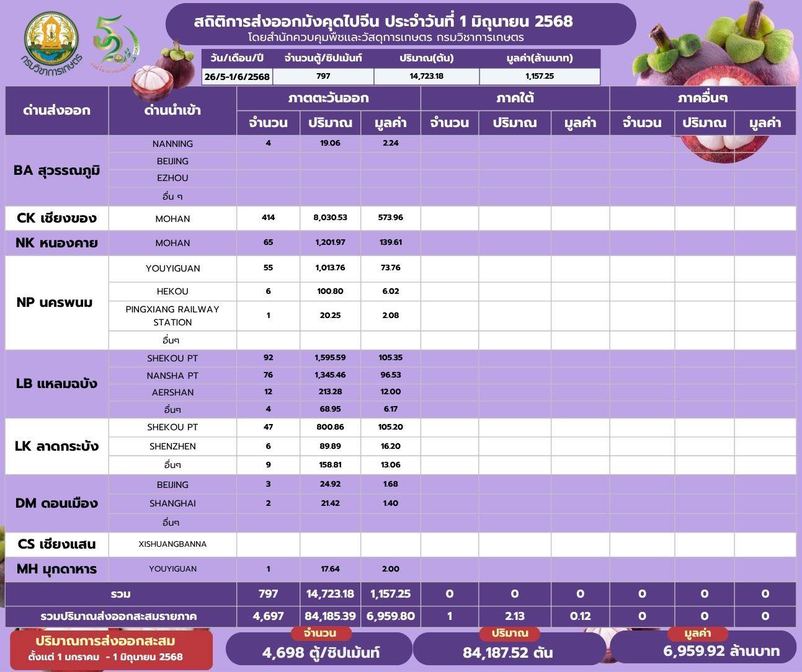The width and height of the screenshot is (802, 672).
Task: Click the 'NK หนองคาย' row label
Action: pyautogui.click(x=56, y=243)
